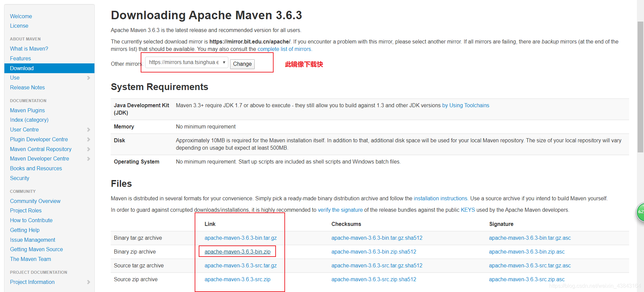Open apache-maven-3.6.3-src.tar.gz.asc signature
644x292 pixels.
point(530,265)
